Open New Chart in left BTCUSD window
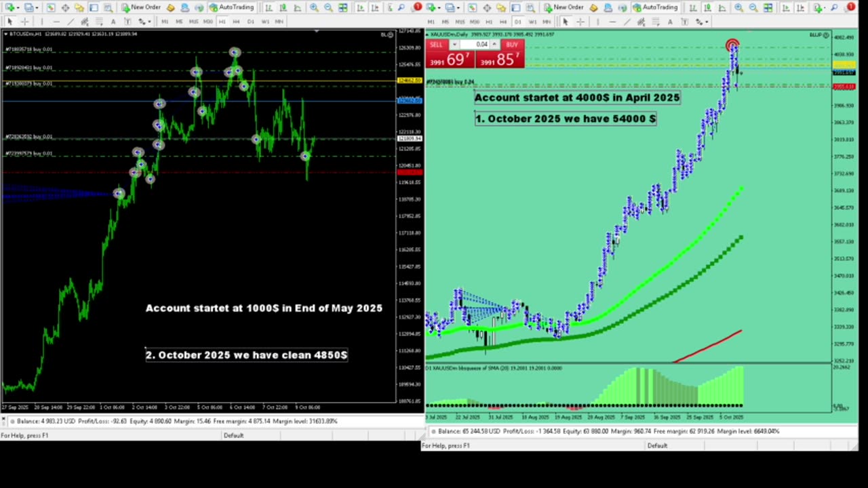The image size is (868, 488). click(9, 7)
